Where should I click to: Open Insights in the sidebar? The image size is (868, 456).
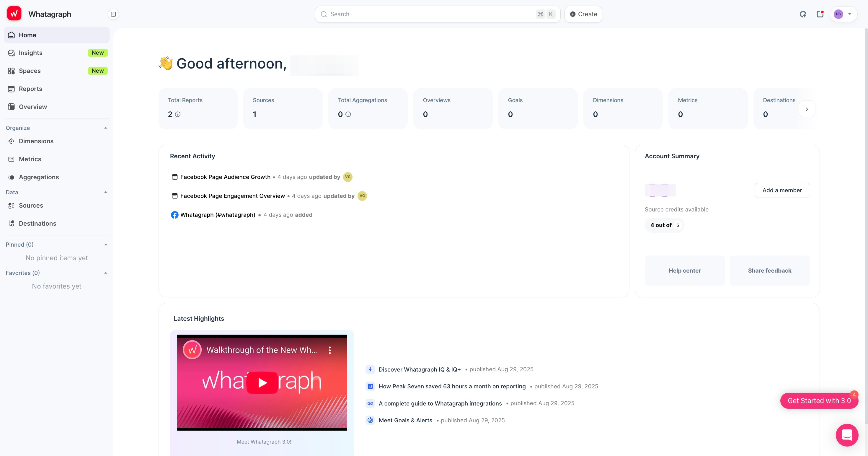point(31,53)
